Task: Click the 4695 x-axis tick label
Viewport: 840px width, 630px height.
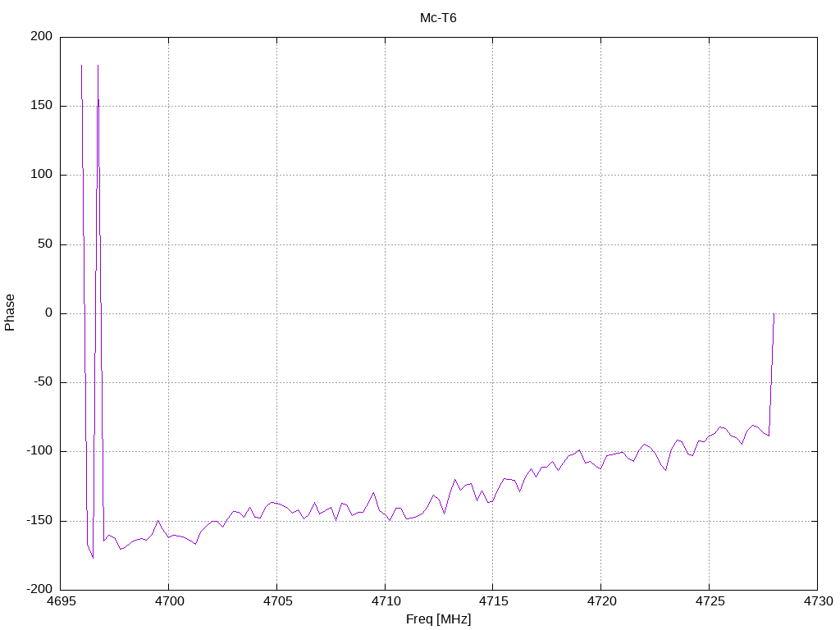Action: [x=61, y=601]
